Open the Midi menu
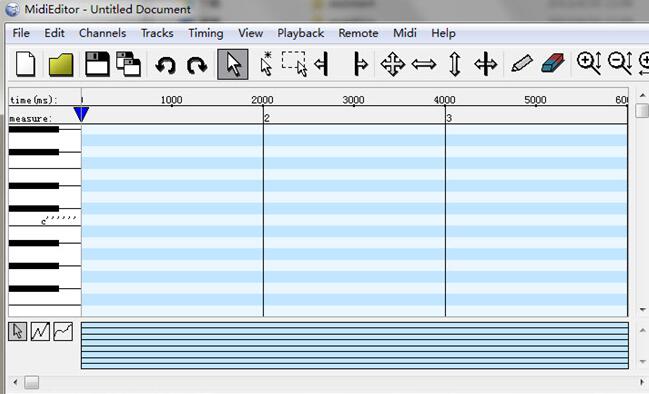649x394 pixels. pyautogui.click(x=405, y=33)
